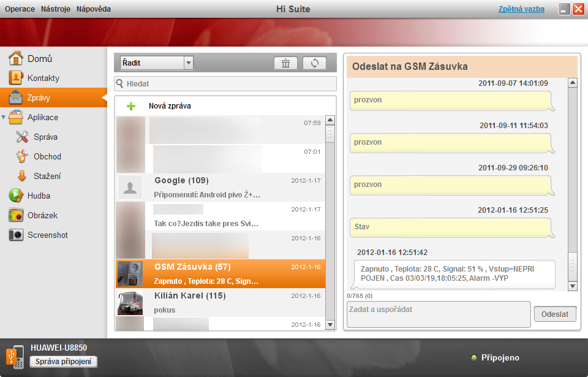Screen dimensions: 588x377
Task: Click the Kilián Karel tram thumbnail
Action: click(x=130, y=303)
